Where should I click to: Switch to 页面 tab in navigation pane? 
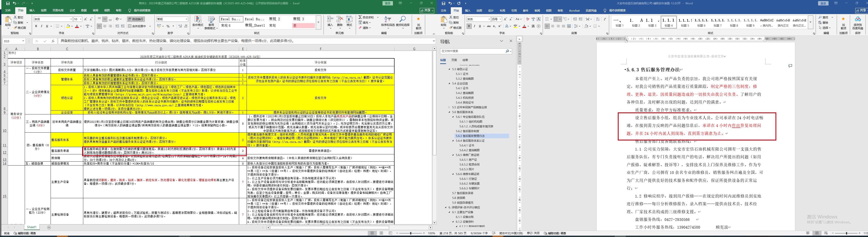coord(454,60)
